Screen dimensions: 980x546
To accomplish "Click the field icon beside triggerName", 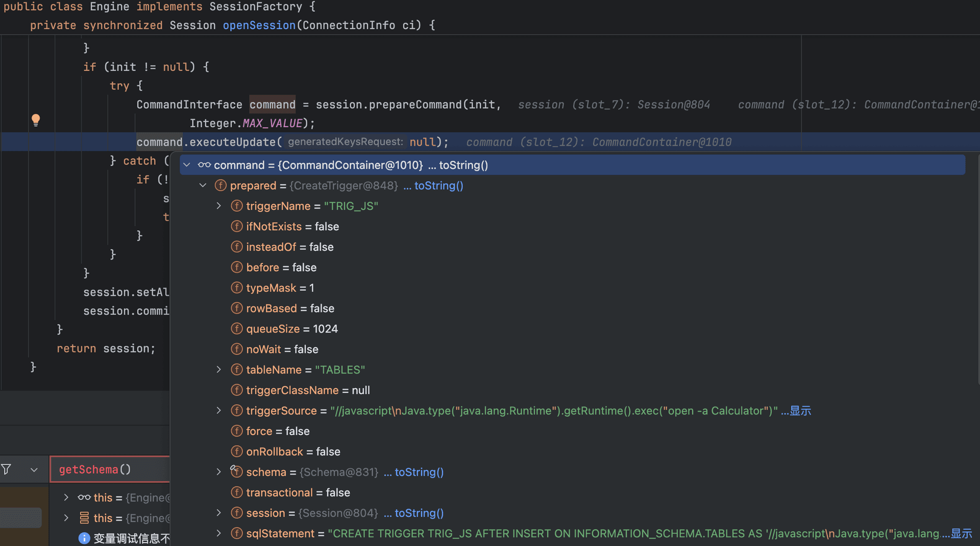I will click(237, 206).
